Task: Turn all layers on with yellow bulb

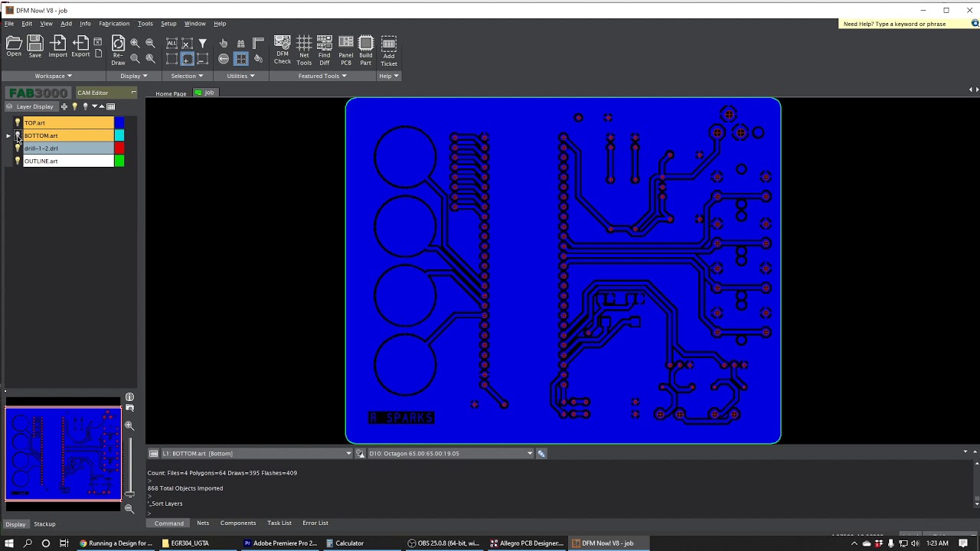Action: [x=75, y=106]
